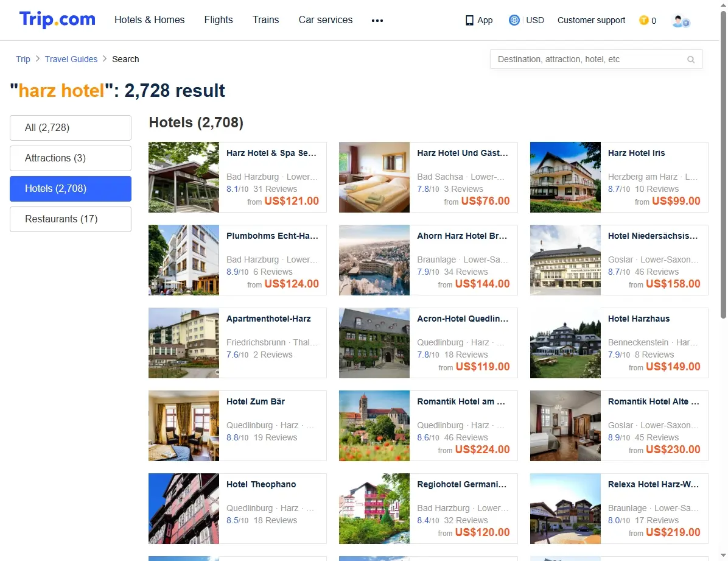Open Hotel Zum Bär title link
Screen dimensions: 728x561
pyautogui.click(x=256, y=401)
